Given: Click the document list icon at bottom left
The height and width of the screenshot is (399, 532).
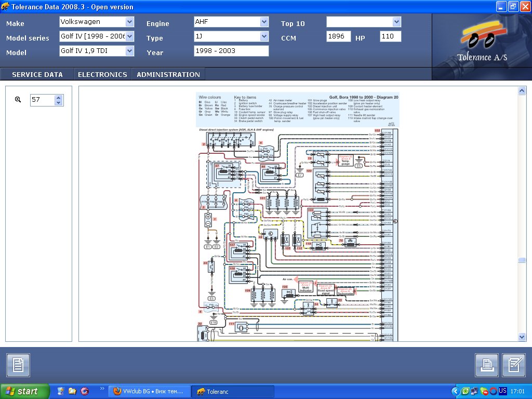Looking at the screenshot, I should [18, 365].
